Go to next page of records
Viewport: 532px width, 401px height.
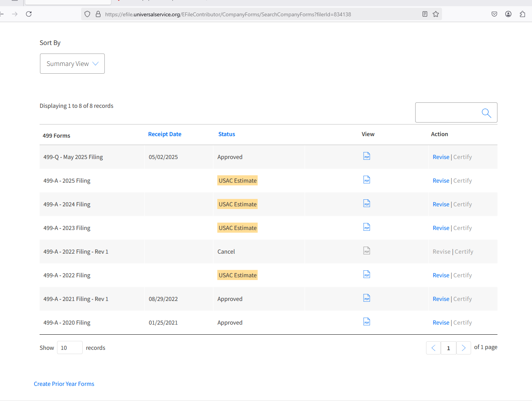coord(463,348)
